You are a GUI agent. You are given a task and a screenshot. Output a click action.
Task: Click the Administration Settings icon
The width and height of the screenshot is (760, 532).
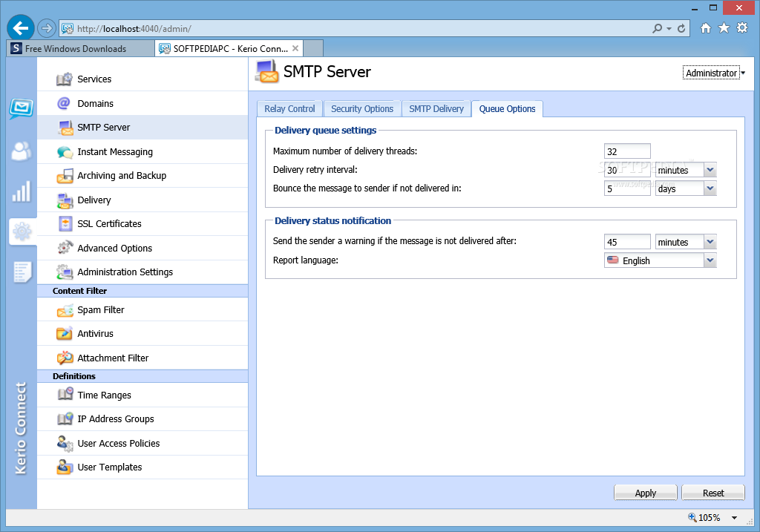pyautogui.click(x=65, y=272)
